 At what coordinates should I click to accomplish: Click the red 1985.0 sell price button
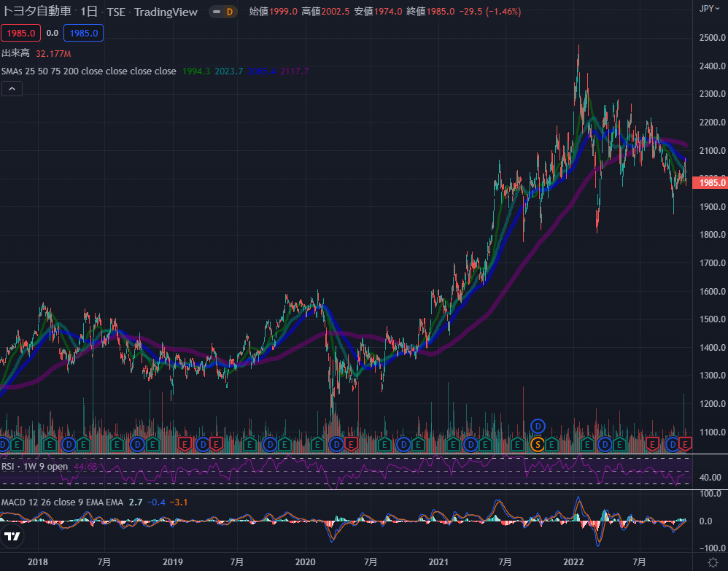click(21, 33)
